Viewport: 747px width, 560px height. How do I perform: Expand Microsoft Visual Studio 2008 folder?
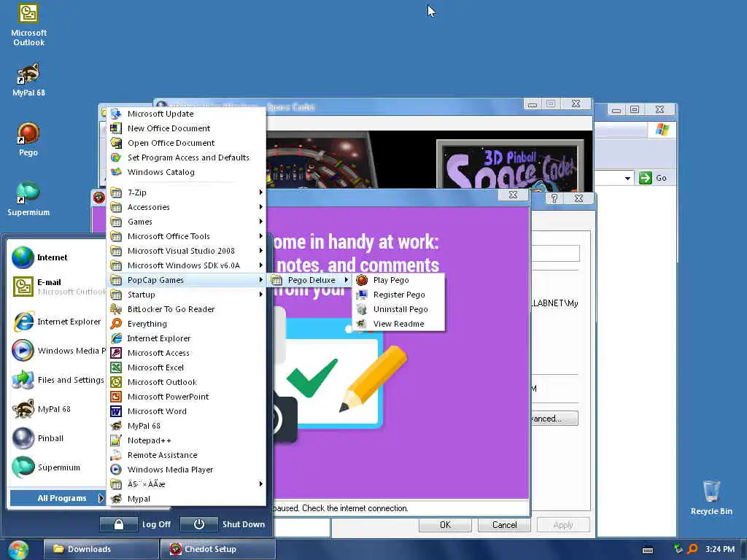(187, 251)
